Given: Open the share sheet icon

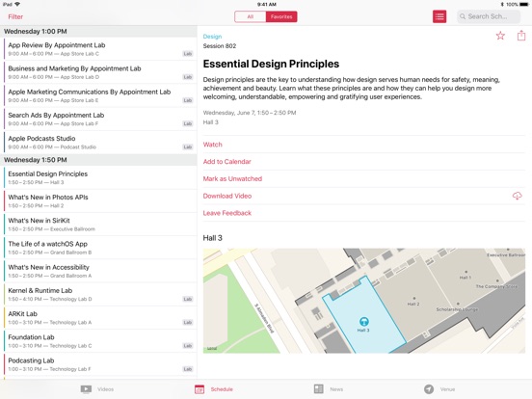Looking at the screenshot, I should click(521, 36).
